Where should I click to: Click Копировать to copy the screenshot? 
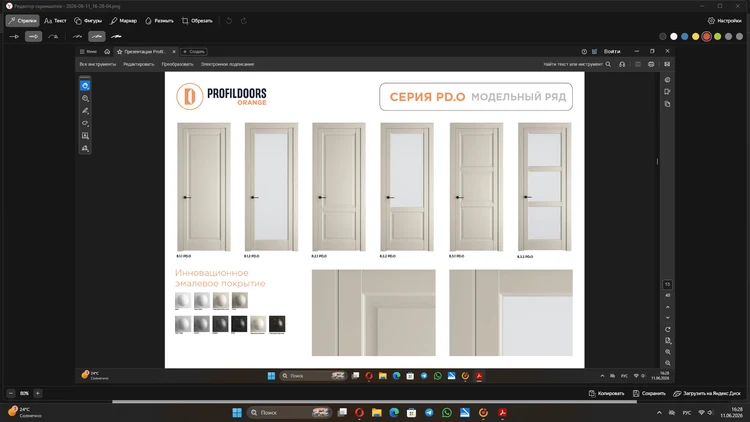(x=606, y=393)
